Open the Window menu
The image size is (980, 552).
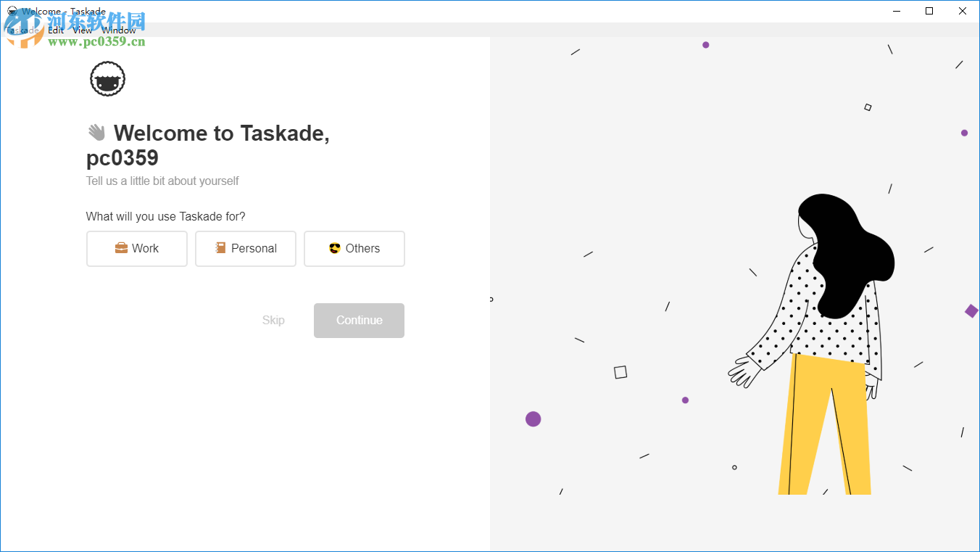[x=118, y=30]
